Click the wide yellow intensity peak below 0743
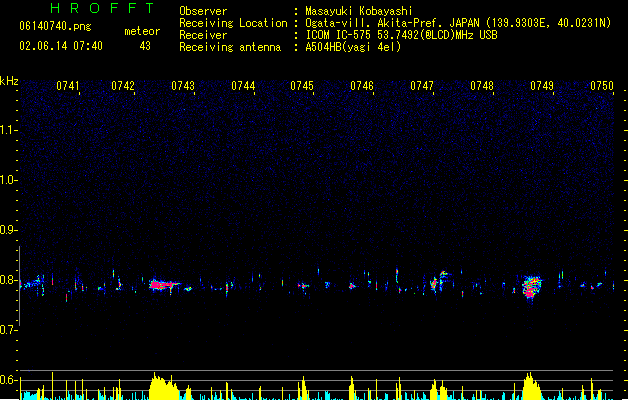629x400 pixels. point(164,386)
